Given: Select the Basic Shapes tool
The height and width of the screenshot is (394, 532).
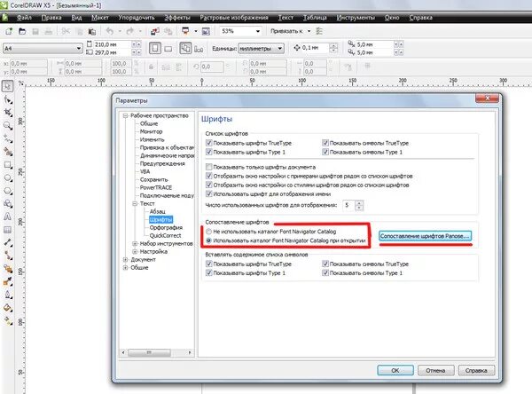Looking at the screenshot, I should coord(8,204).
